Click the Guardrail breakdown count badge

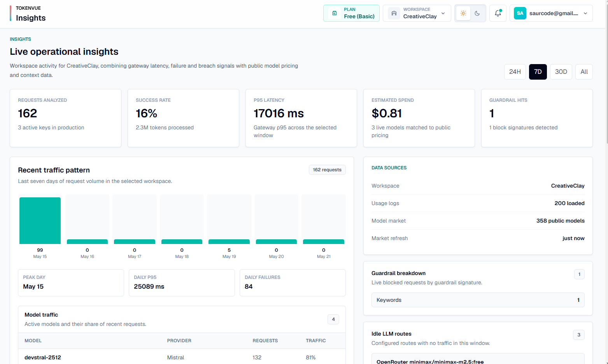click(579, 274)
